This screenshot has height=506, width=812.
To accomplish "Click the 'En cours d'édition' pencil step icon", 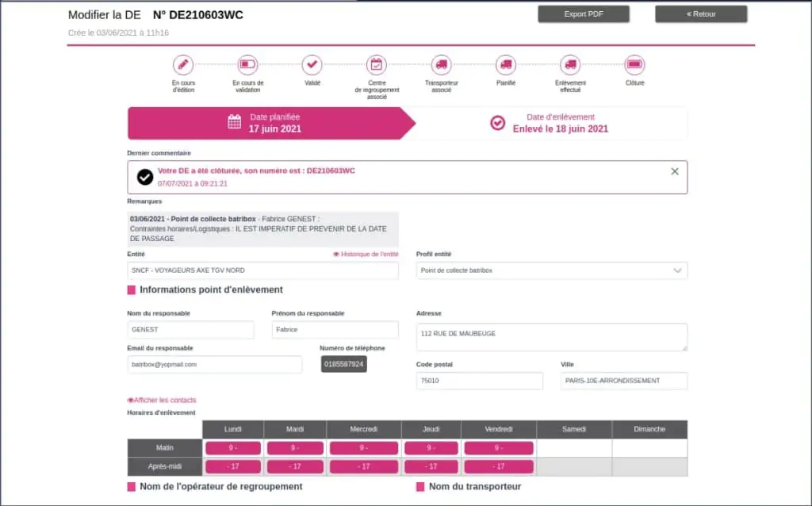I will [183, 65].
